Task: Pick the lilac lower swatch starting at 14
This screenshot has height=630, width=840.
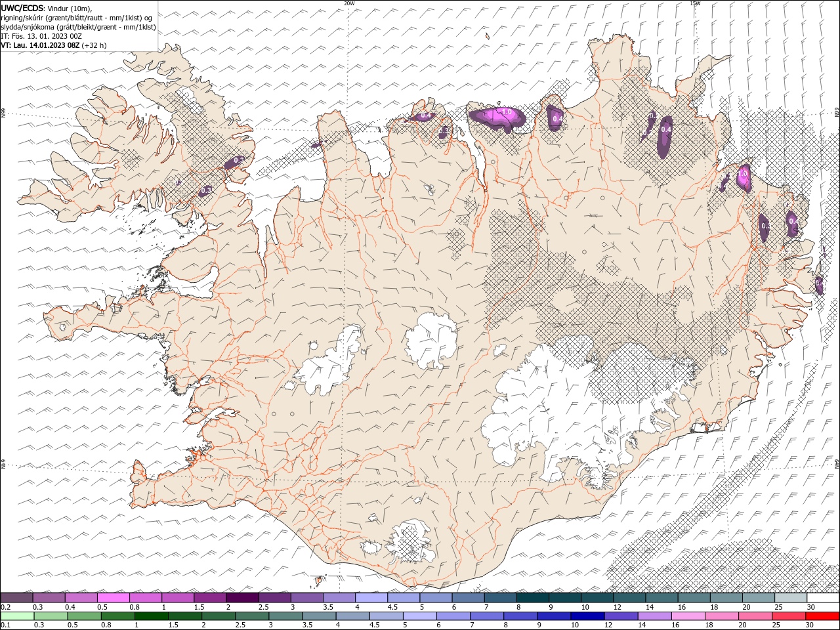Action: 654,616
